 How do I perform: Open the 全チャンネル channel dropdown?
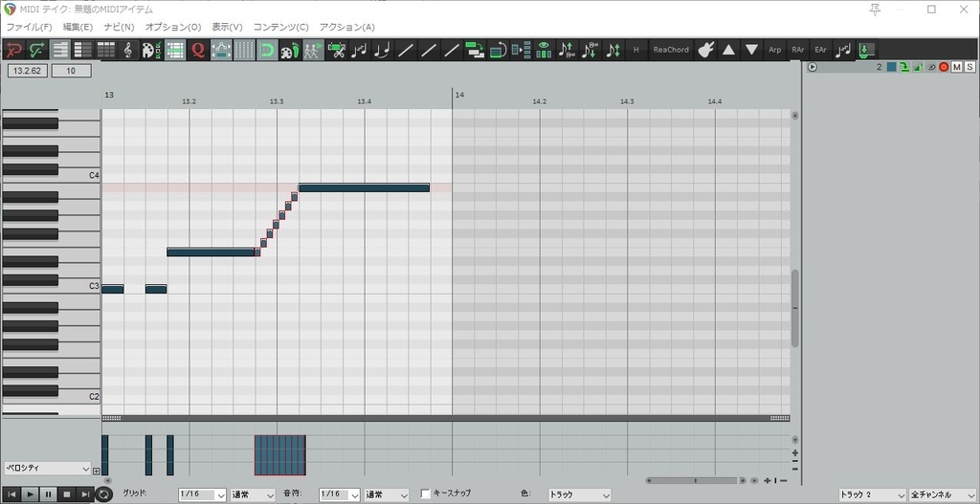click(x=943, y=494)
